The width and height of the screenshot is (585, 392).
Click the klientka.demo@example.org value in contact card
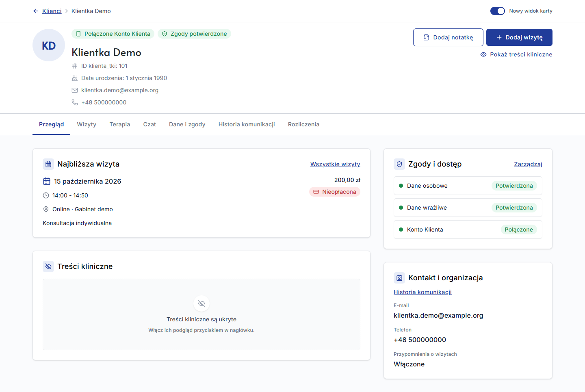click(x=438, y=316)
